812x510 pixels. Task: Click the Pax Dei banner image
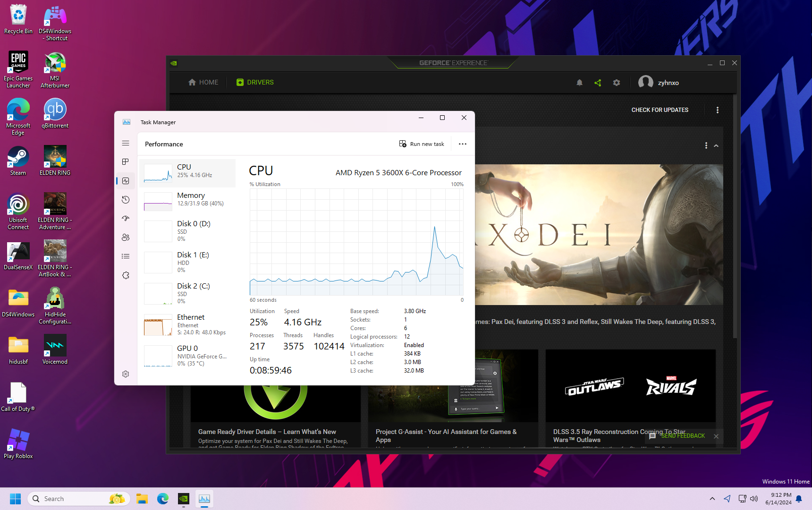[x=599, y=234]
